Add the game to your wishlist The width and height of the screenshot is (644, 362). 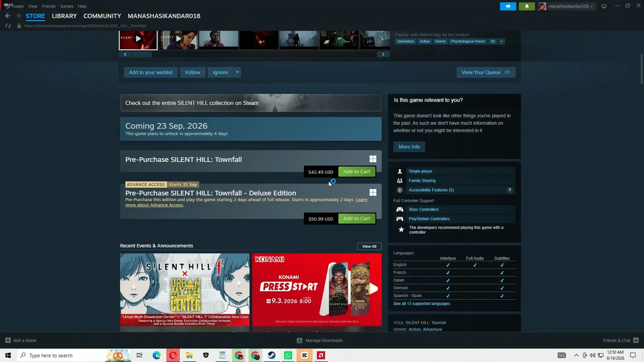[151, 72]
